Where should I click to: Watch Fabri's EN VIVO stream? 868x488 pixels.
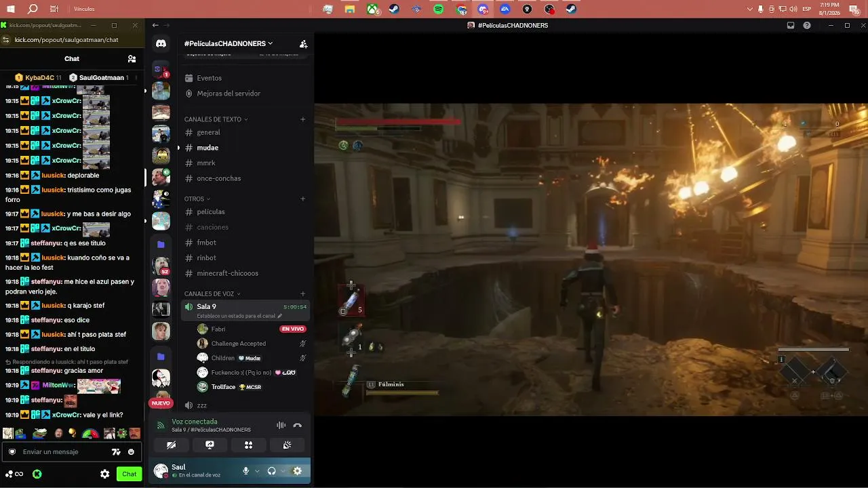coord(292,329)
